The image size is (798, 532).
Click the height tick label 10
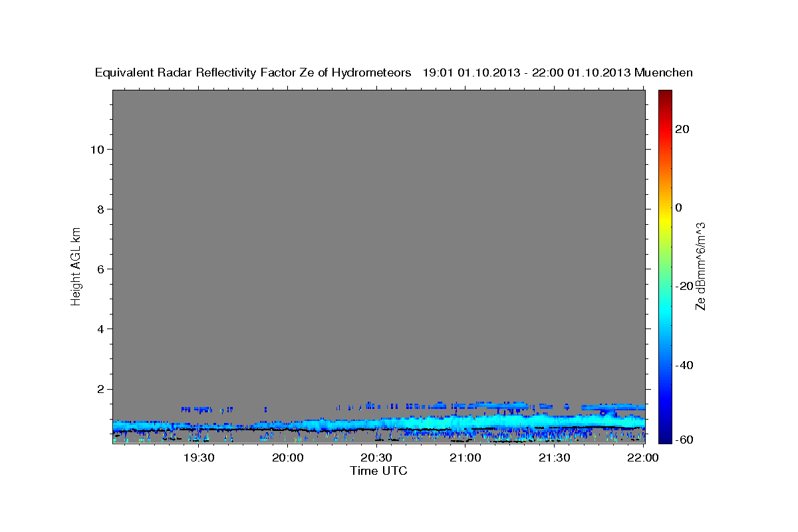coord(97,150)
